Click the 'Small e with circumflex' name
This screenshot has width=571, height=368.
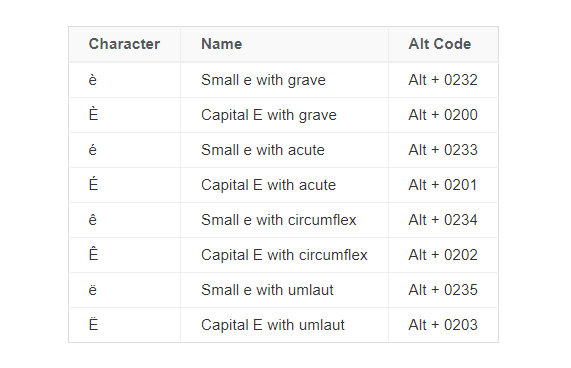(x=279, y=220)
